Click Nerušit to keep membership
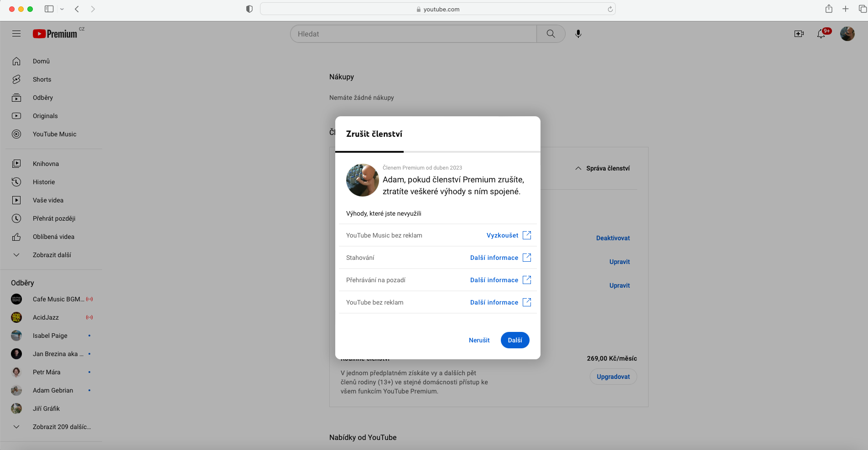This screenshot has height=450, width=868. pyautogui.click(x=479, y=340)
